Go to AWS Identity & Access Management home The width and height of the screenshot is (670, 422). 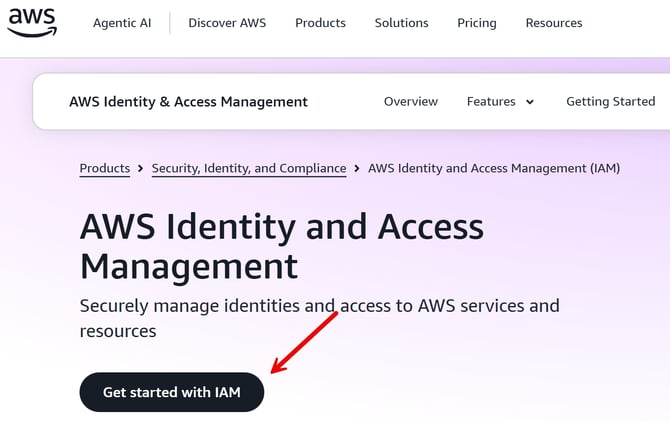click(x=188, y=102)
